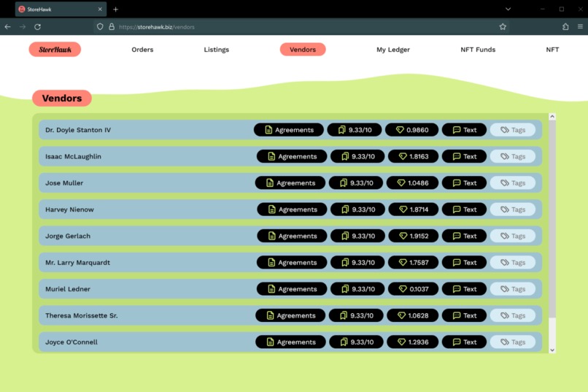Click the 9.33/10 rating for Jorge Gerlach
This screenshot has height=392, width=588.
coord(357,236)
